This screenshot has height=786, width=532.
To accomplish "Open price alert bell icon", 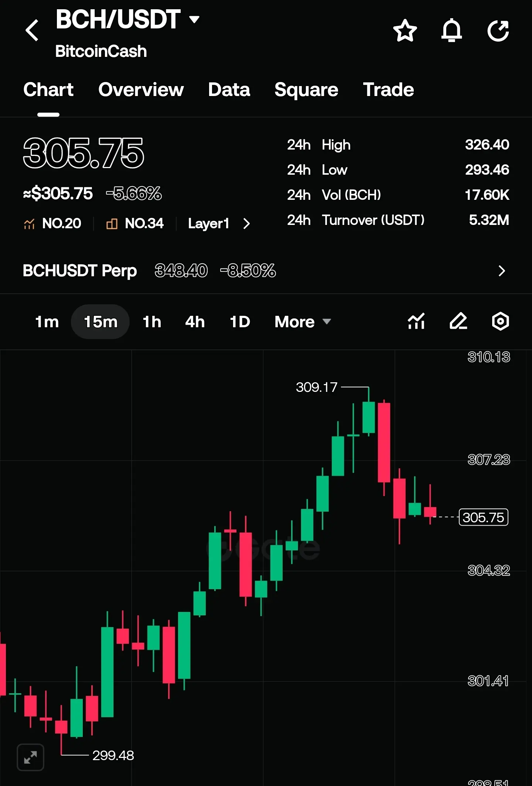I will click(x=451, y=30).
